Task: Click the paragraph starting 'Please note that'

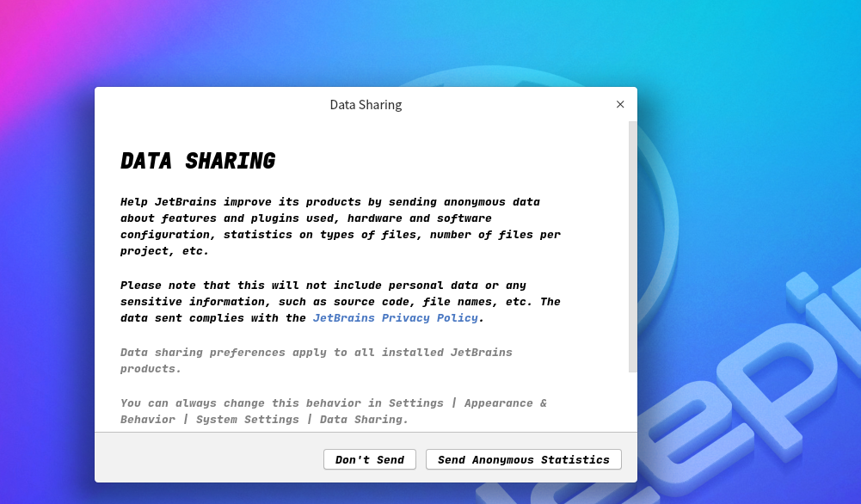Action: click(x=341, y=301)
